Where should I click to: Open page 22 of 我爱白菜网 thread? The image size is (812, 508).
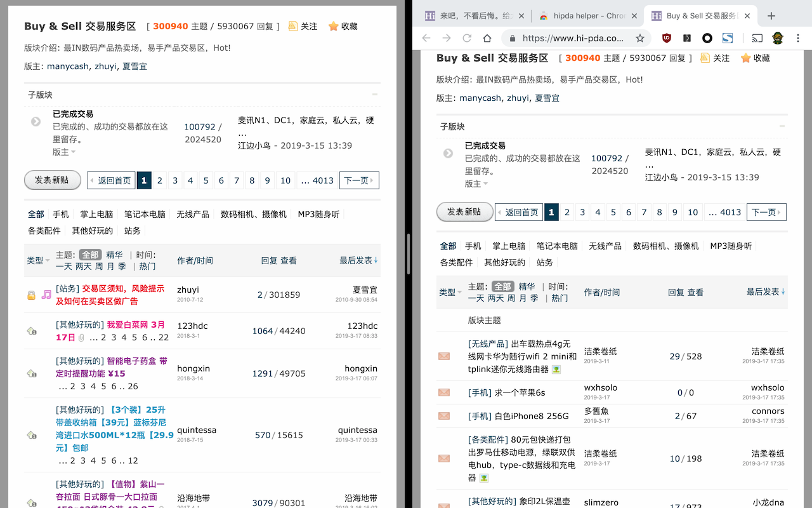(164, 337)
